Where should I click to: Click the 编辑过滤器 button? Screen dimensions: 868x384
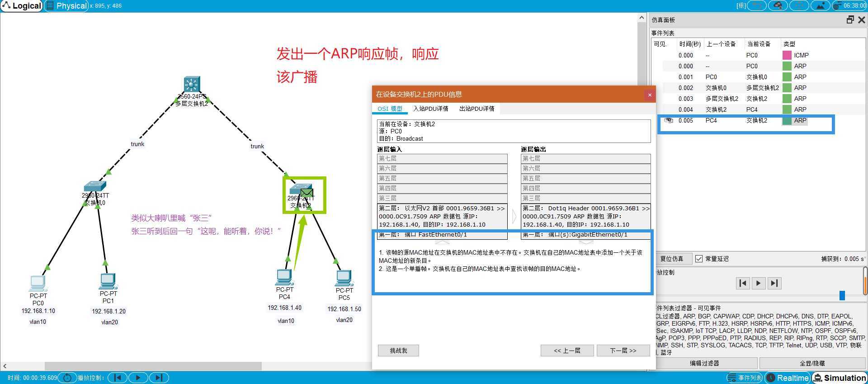(704, 363)
